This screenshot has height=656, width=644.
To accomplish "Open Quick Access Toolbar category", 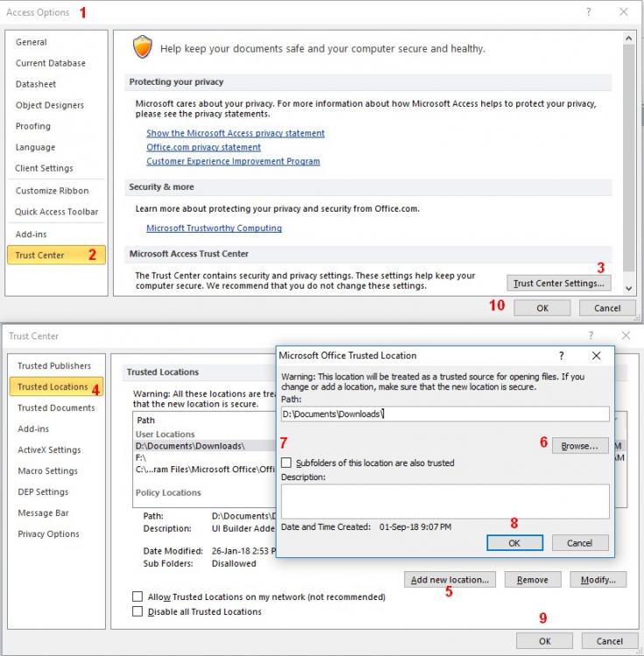I will pos(57,212).
